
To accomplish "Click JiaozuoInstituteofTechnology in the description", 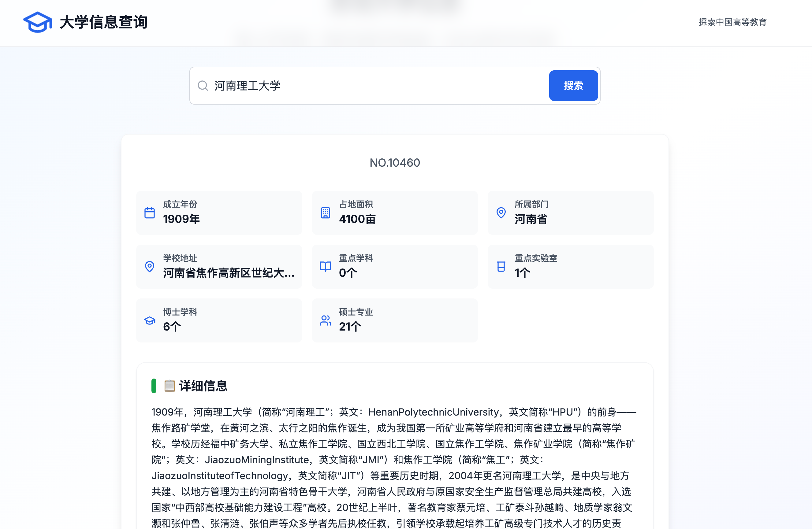I will coord(220,475).
